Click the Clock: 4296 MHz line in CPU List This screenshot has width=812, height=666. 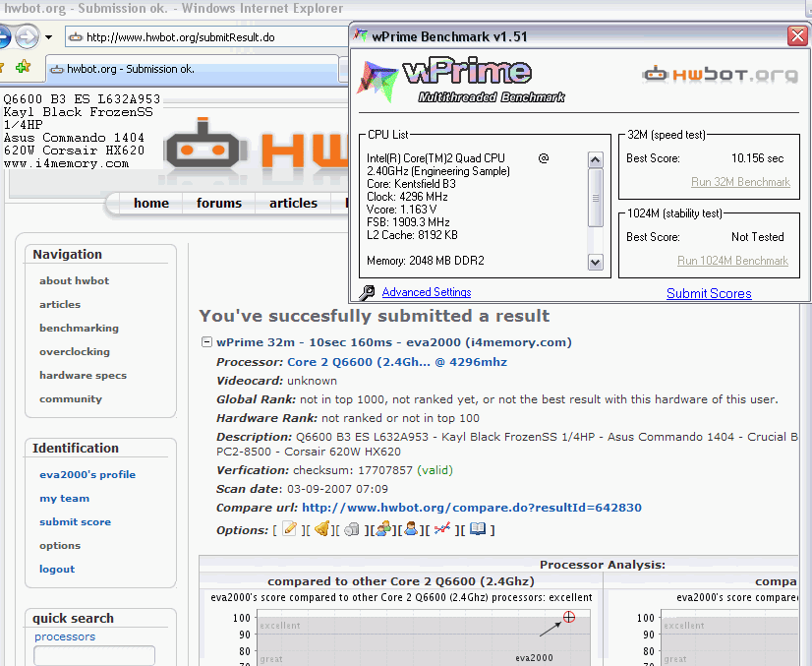pos(407,197)
